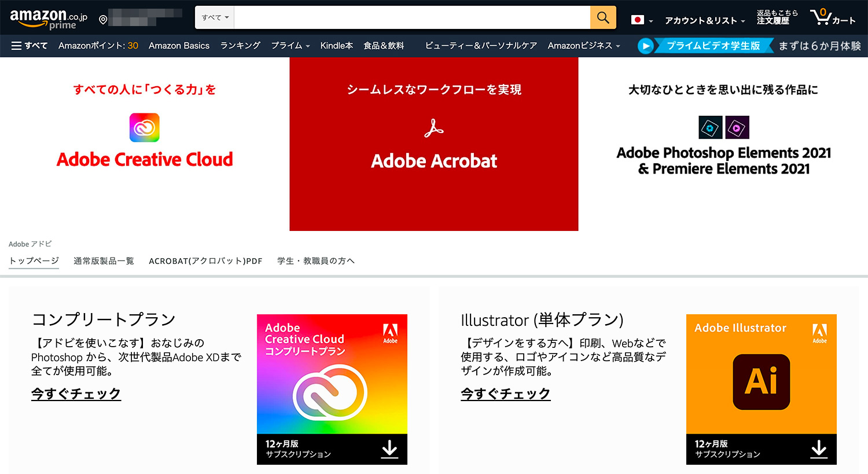Image resolution: width=868 pixels, height=474 pixels.
Task: Click the white Acrobat logo icon
Action: [434, 128]
